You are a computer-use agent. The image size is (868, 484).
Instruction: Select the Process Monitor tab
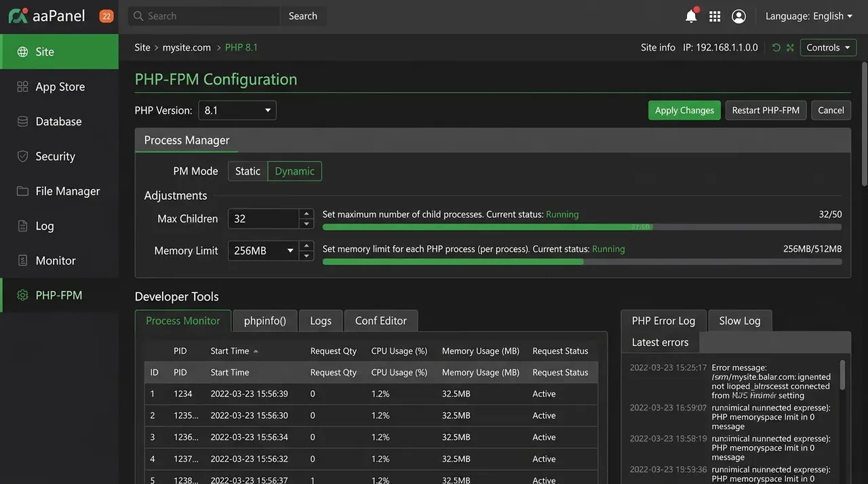click(183, 321)
